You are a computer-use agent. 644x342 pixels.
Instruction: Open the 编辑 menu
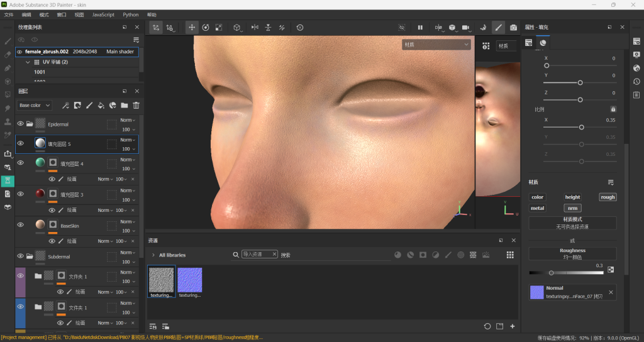point(26,15)
